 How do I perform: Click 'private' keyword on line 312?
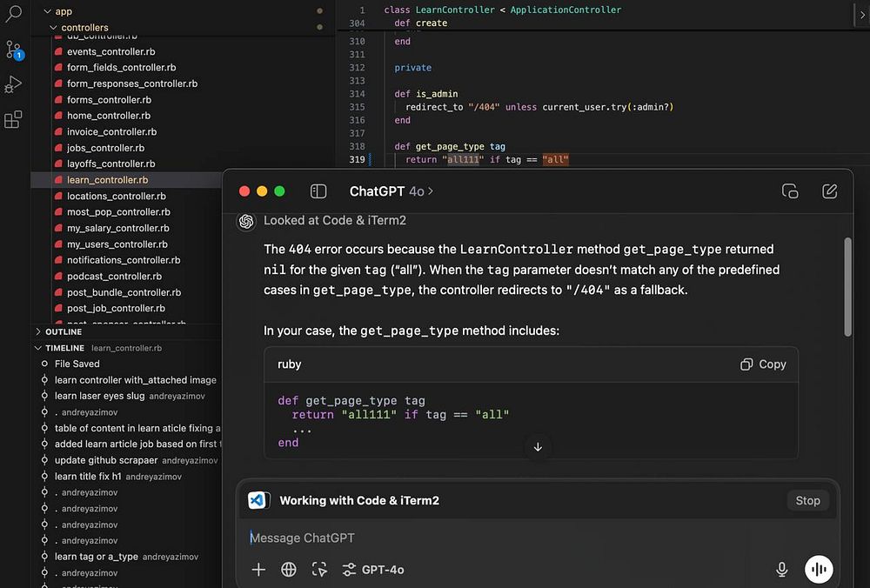(x=412, y=68)
